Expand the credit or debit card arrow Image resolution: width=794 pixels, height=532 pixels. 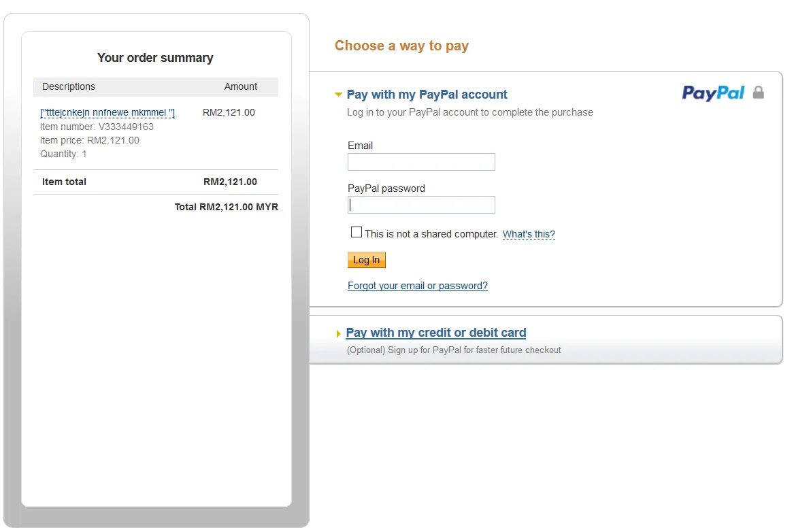coord(338,333)
